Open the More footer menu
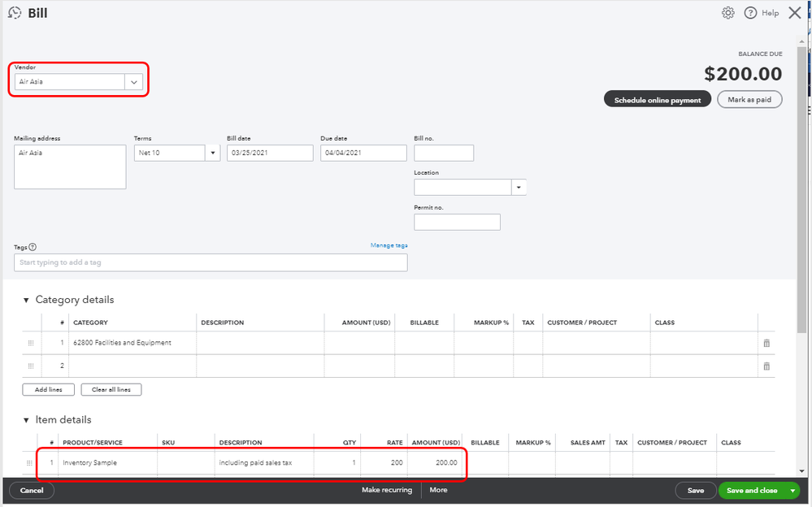Viewport: 812px width, 507px height. point(438,490)
